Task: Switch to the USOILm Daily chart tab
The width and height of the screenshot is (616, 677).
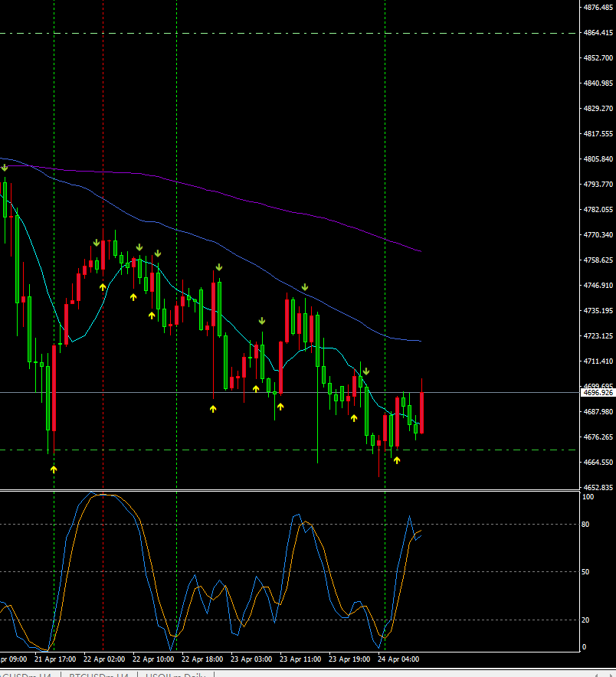Action: [175, 674]
